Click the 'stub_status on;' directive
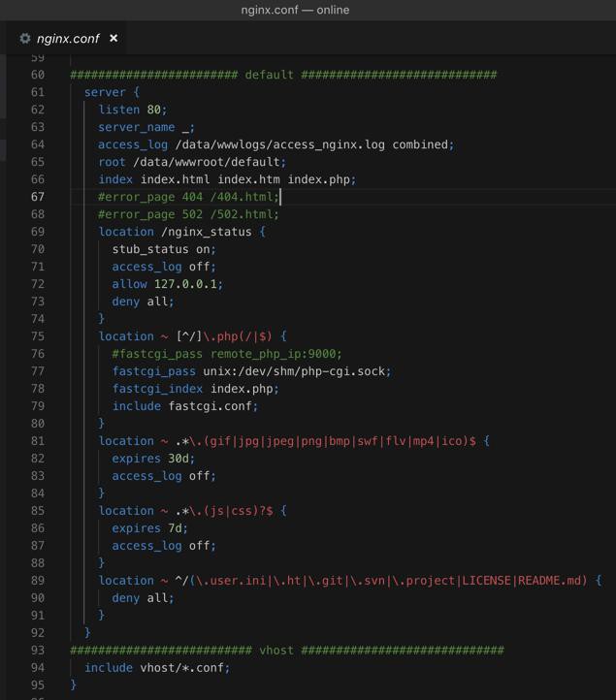 (x=164, y=249)
